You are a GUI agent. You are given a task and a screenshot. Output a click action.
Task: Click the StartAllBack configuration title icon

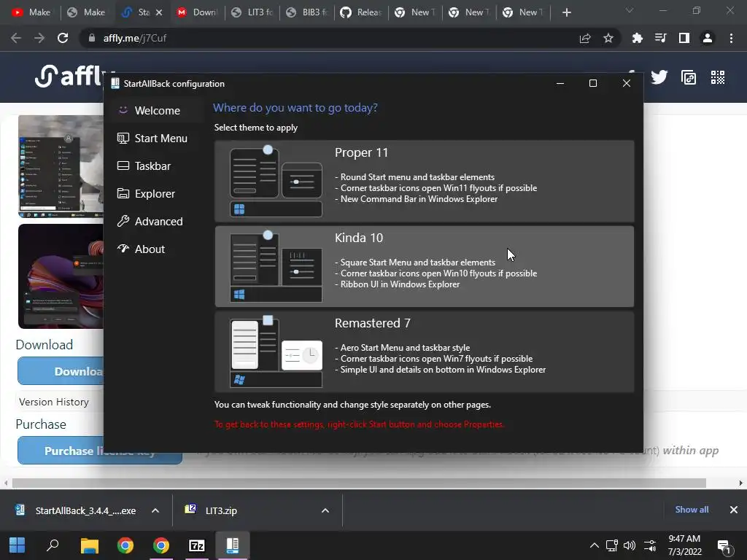[115, 83]
